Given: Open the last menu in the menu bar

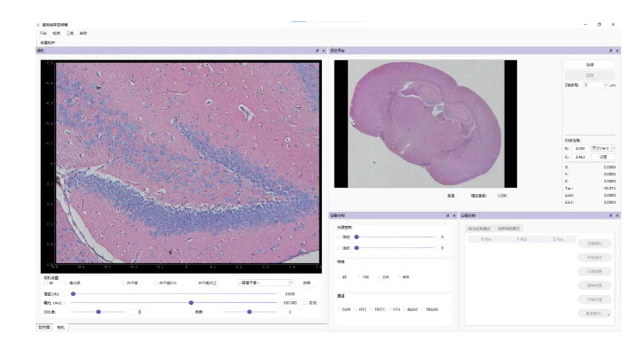Looking at the screenshot, I should click(83, 34).
